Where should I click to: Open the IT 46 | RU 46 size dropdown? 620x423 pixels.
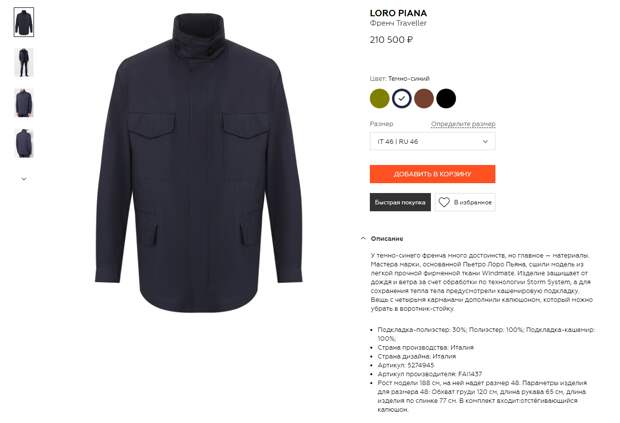pos(433,142)
